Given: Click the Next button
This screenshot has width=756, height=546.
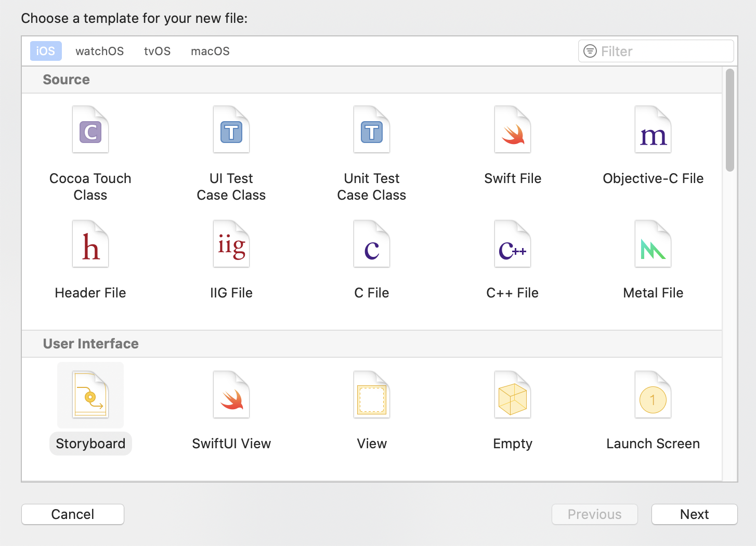Looking at the screenshot, I should coord(695,514).
